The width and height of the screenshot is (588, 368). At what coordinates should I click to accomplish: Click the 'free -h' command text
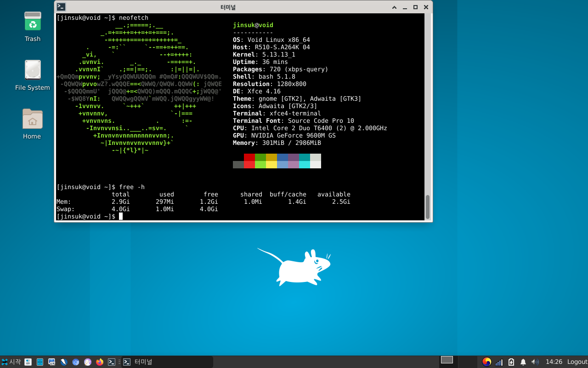(132, 187)
